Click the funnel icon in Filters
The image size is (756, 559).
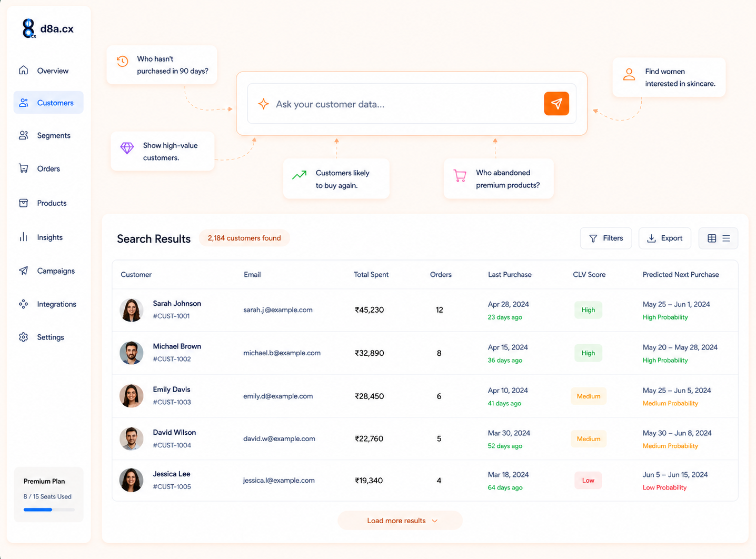593,238
